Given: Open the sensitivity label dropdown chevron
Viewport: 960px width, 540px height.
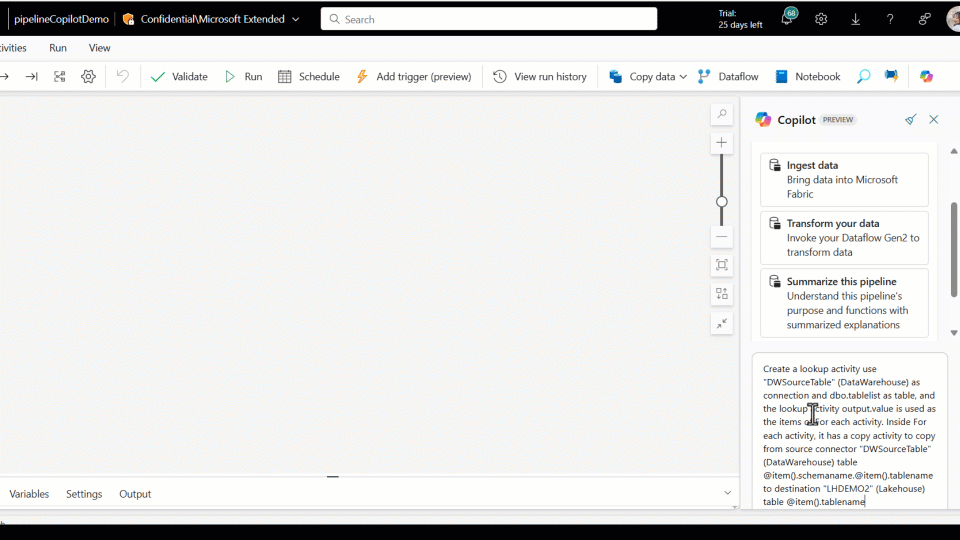Looking at the screenshot, I should tap(296, 20).
